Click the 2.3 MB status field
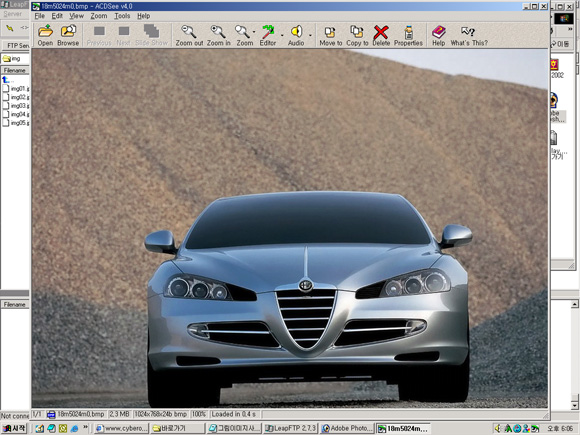Screen dimensions: 580x435 [119, 414]
